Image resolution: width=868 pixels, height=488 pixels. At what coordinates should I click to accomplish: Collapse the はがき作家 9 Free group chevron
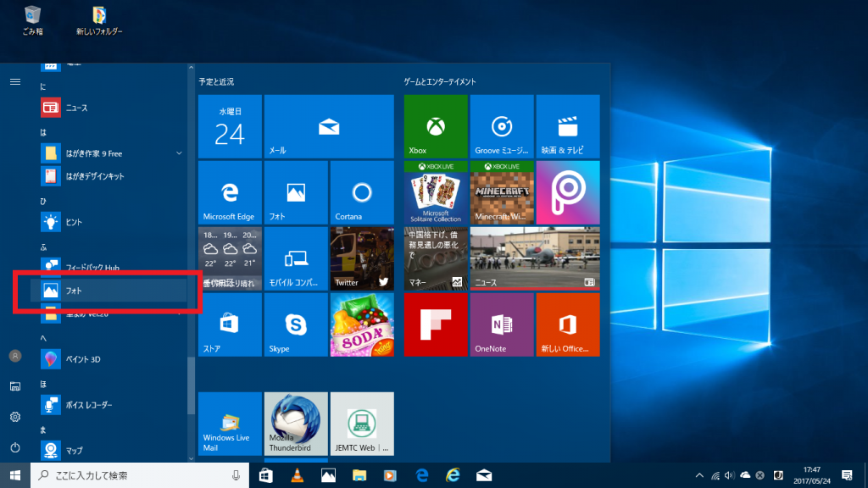click(x=178, y=153)
